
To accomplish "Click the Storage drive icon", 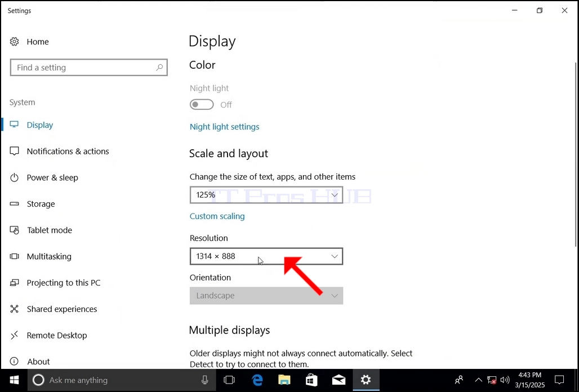I will tap(15, 204).
